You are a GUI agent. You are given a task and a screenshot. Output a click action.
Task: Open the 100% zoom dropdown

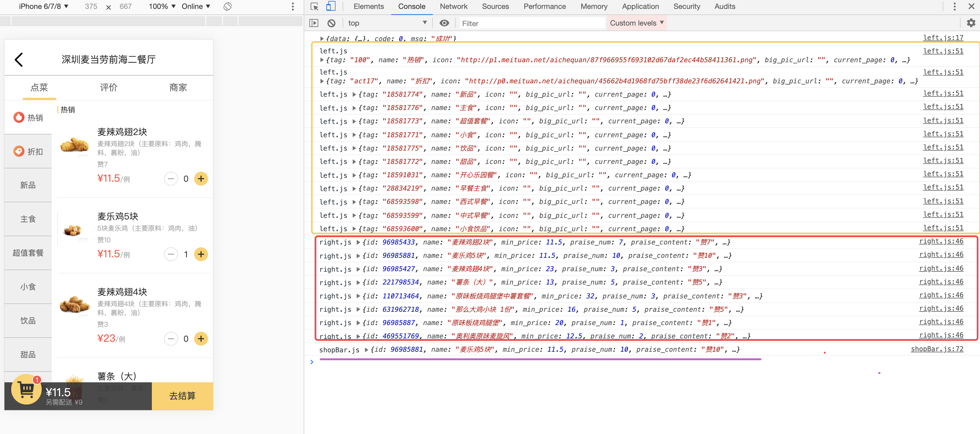click(x=162, y=6)
